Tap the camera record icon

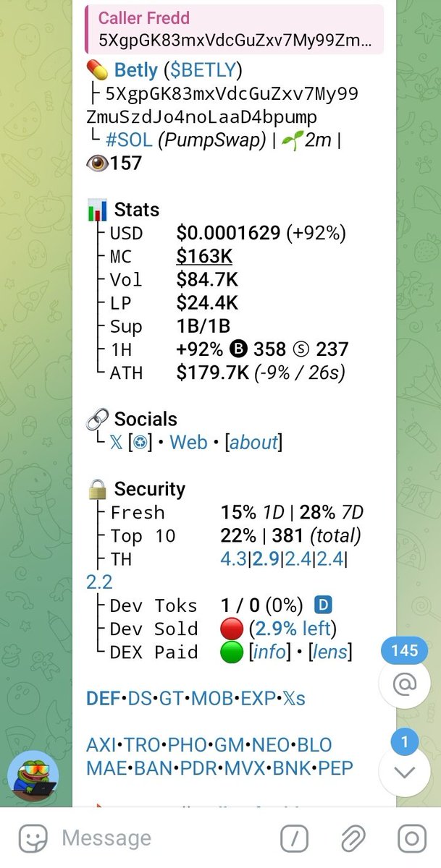point(411,838)
